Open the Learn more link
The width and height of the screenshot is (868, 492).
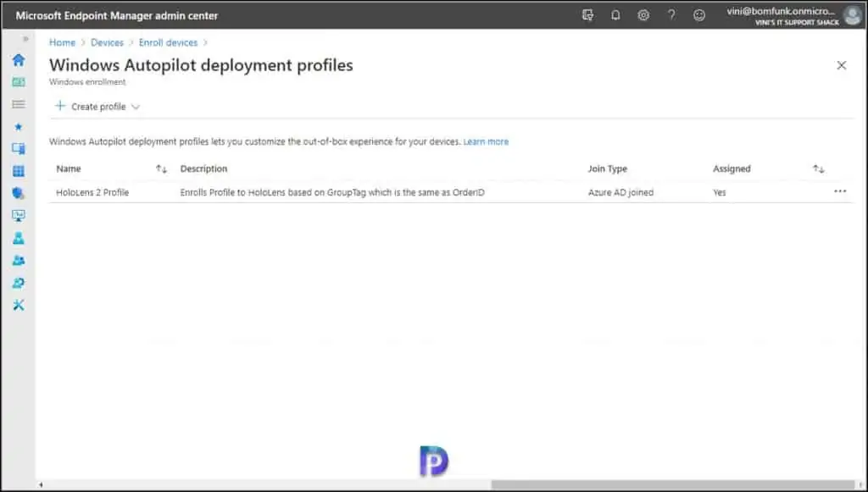pyautogui.click(x=486, y=141)
